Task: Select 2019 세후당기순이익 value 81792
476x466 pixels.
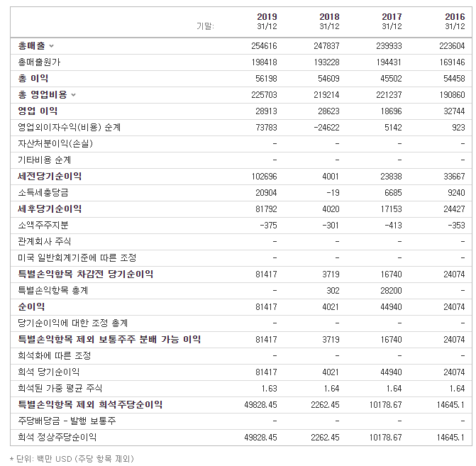Action: (x=266, y=209)
